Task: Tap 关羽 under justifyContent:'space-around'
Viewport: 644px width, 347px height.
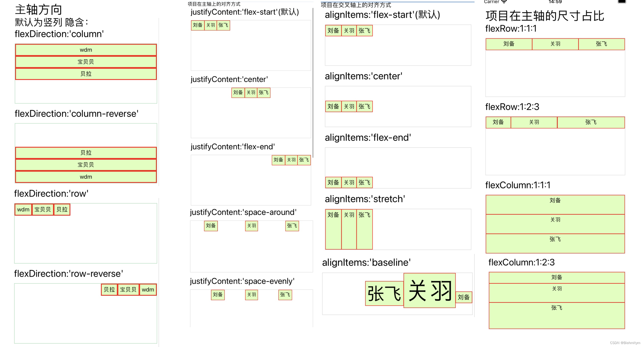Action: [252, 226]
